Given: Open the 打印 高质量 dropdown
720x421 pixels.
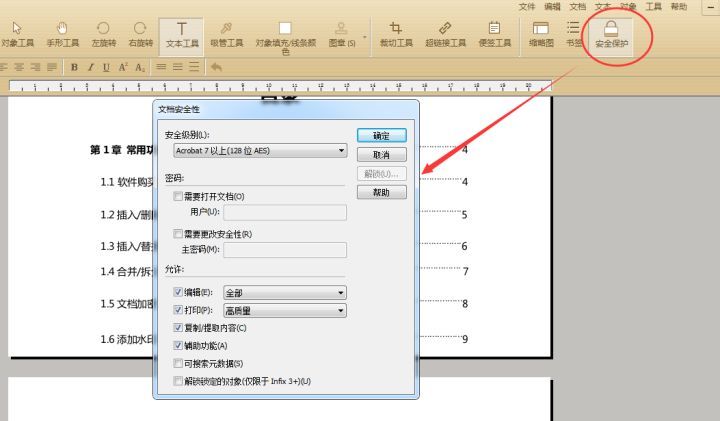Looking at the screenshot, I should 285,310.
